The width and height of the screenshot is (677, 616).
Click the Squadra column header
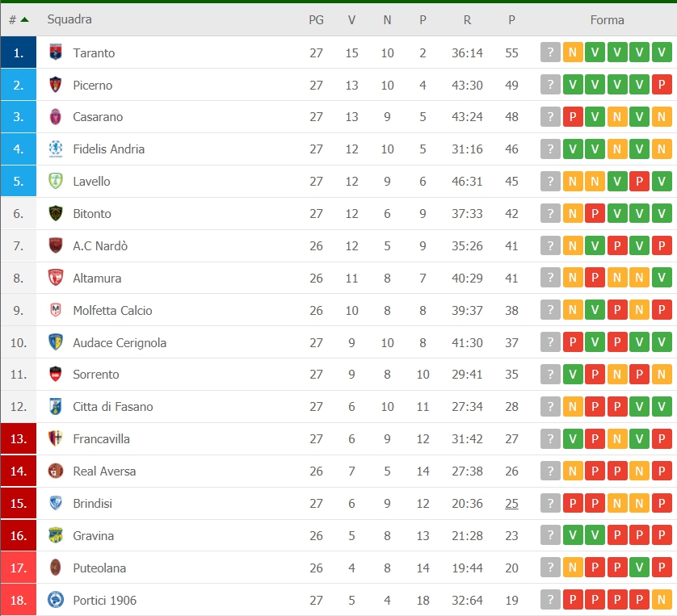pos(69,19)
